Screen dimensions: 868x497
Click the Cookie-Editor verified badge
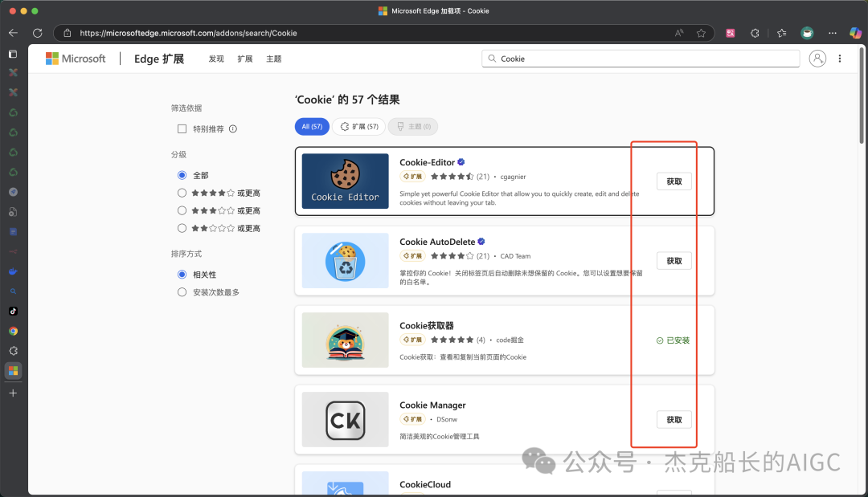(461, 162)
